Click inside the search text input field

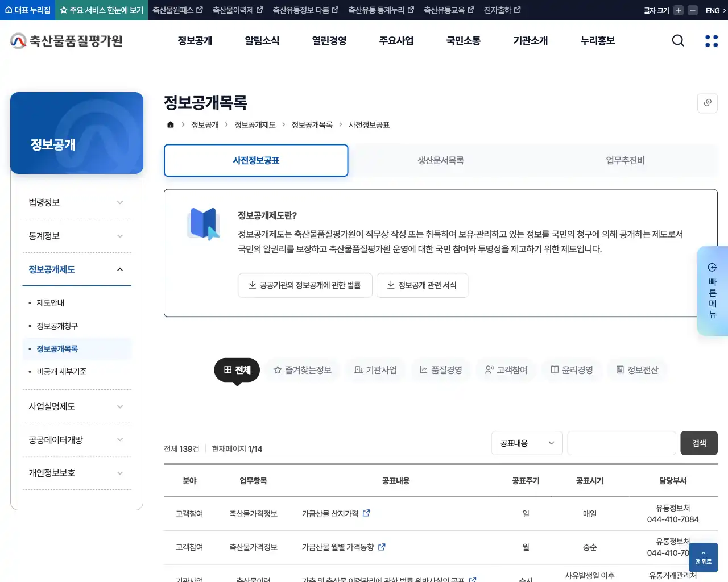coord(621,443)
